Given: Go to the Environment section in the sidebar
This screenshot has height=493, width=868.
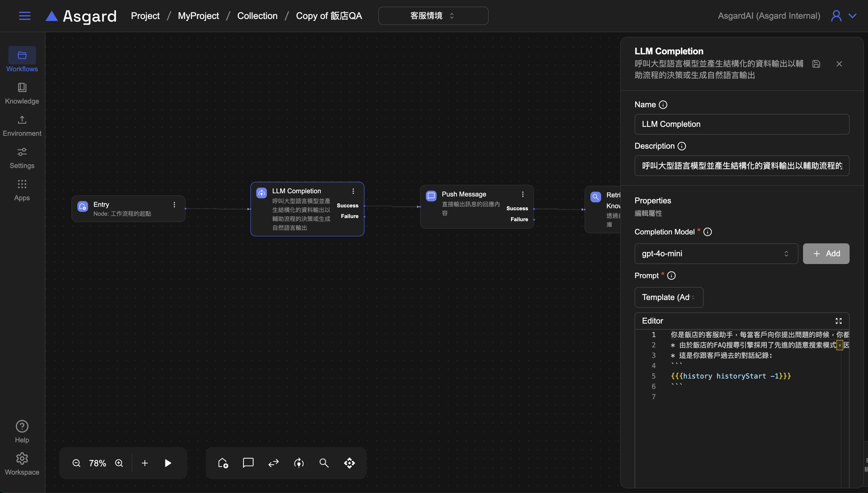Looking at the screenshot, I should 22,125.
